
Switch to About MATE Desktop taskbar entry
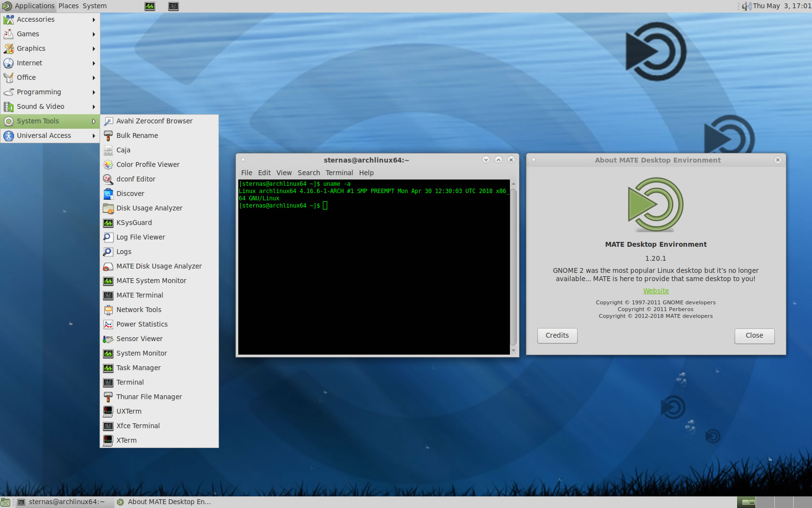click(x=164, y=502)
